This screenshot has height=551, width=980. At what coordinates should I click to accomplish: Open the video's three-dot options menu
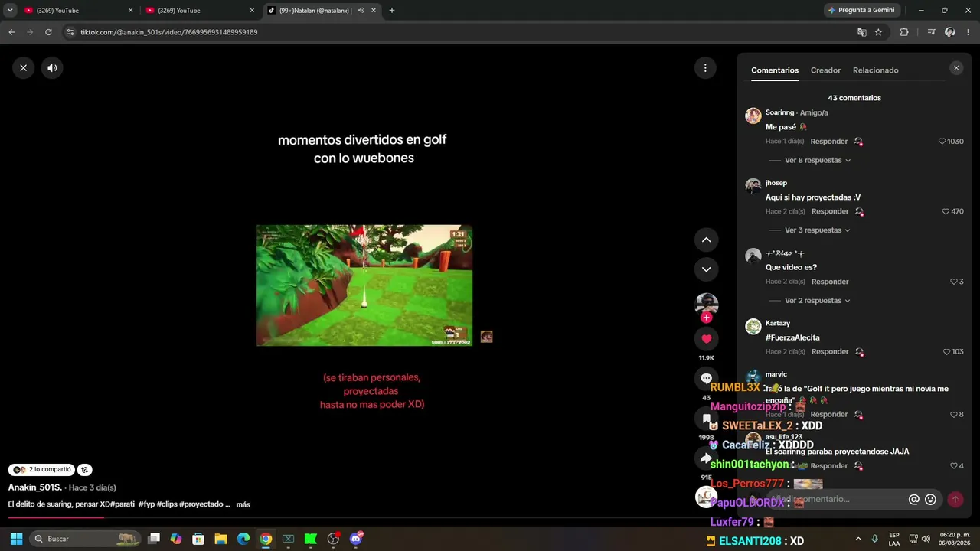705,68
